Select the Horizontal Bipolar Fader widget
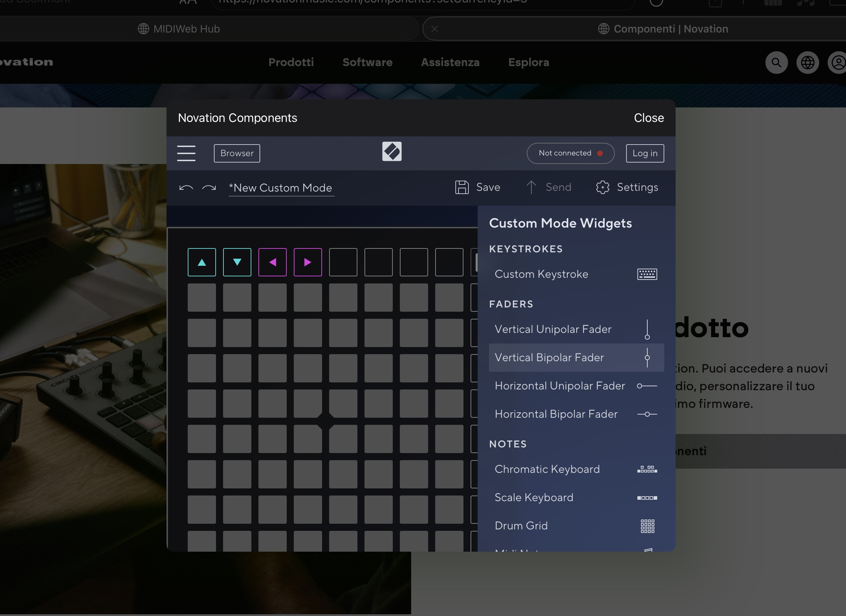 576,414
